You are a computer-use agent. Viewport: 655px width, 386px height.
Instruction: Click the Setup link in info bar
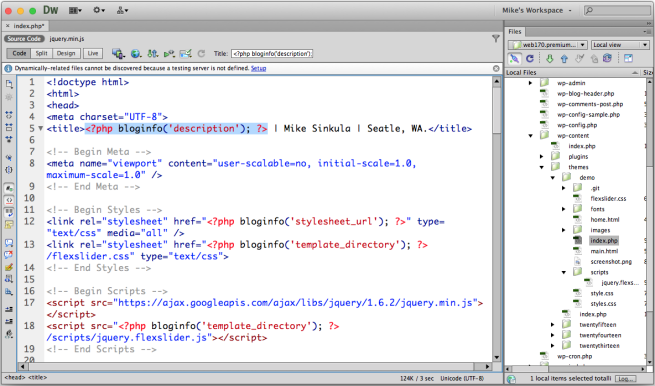point(258,68)
